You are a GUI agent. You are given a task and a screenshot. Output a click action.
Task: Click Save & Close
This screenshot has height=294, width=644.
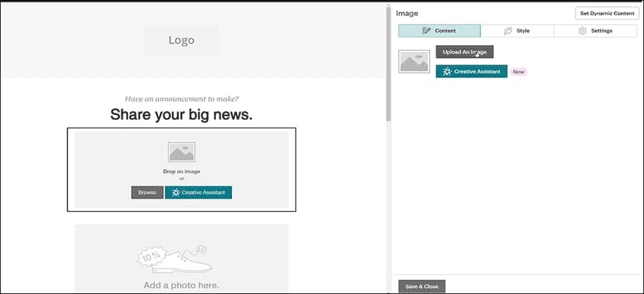421,287
